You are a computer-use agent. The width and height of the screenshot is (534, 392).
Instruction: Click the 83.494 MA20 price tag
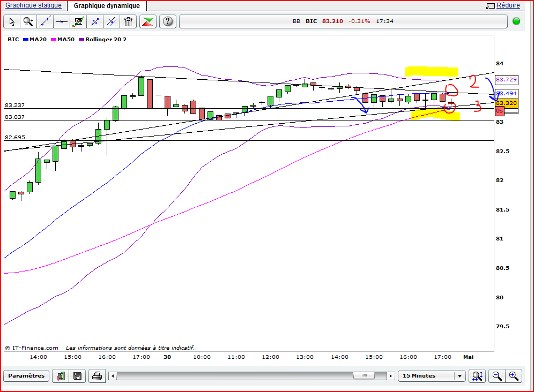(507, 93)
